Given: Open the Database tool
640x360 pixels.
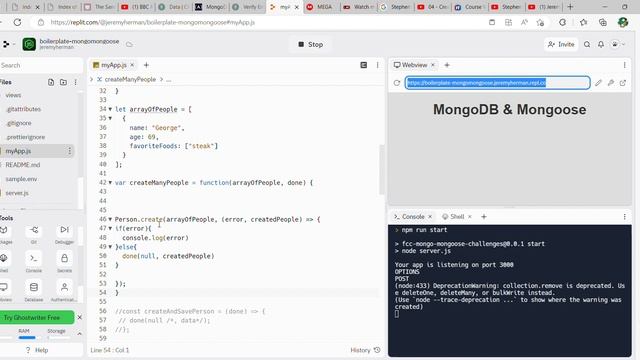Looking at the screenshot, I should click(34, 291).
